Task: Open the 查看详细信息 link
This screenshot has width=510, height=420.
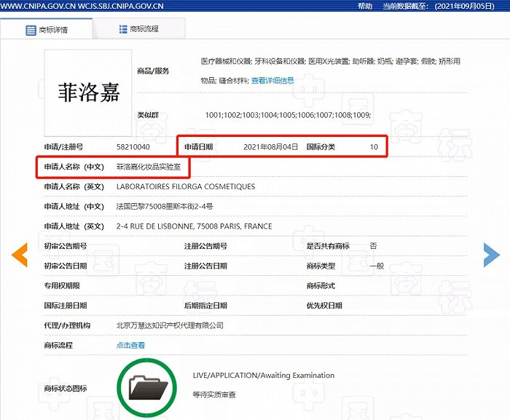Action: [272, 80]
